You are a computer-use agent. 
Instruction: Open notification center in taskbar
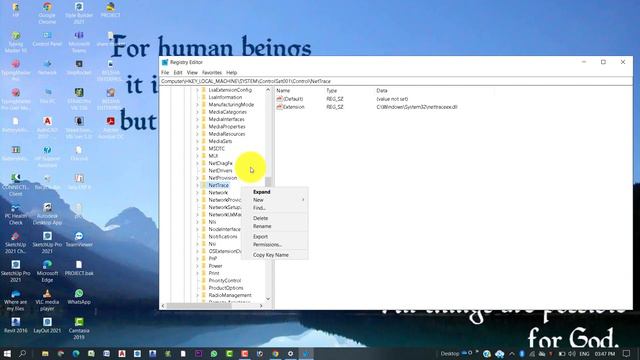pos(627,353)
